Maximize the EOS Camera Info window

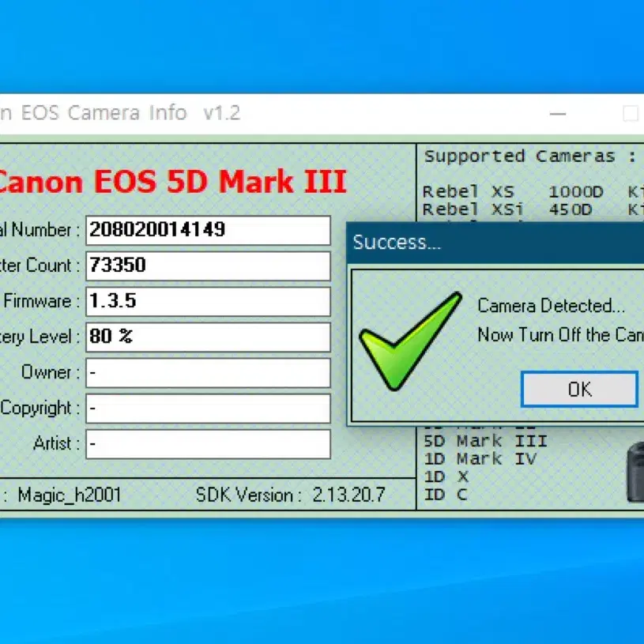tap(631, 113)
